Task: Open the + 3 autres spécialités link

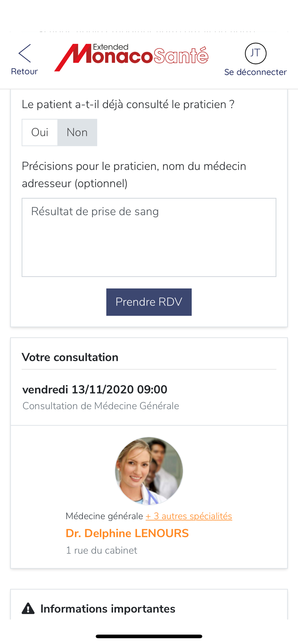Action: 189,516
